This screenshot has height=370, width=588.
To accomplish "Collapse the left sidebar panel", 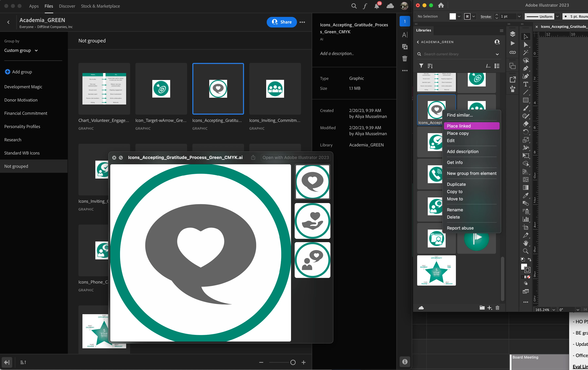I will 7,362.
